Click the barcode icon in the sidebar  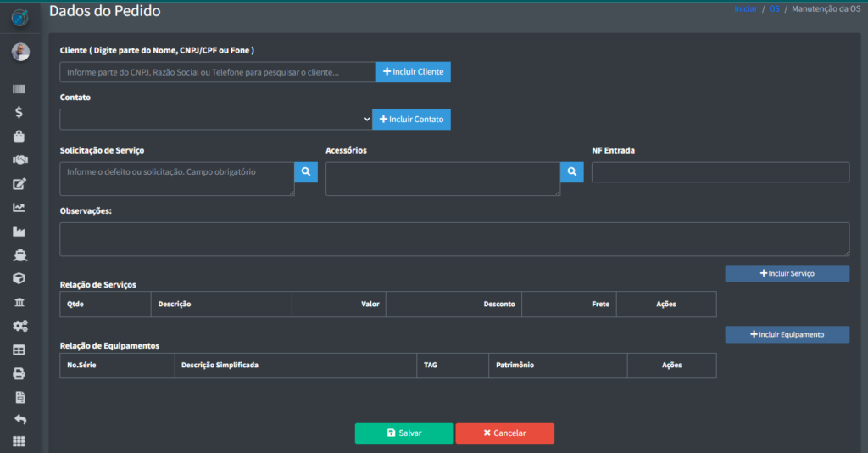point(19,89)
